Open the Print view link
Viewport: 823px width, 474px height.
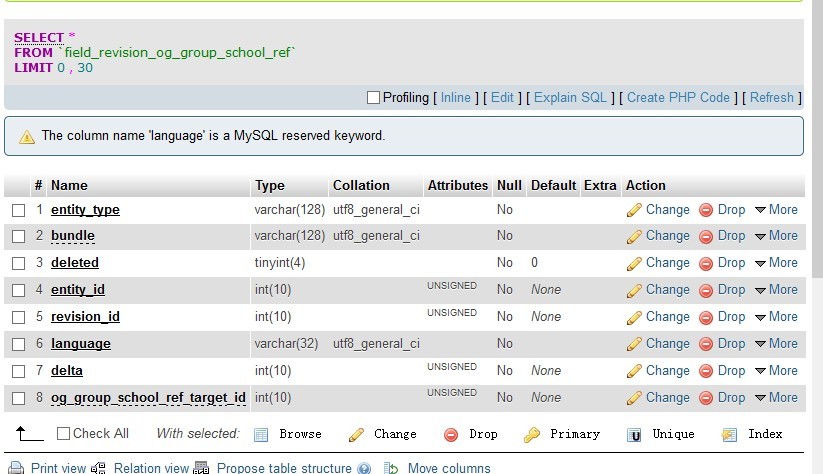pyautogui.click(x=58, y=468)
